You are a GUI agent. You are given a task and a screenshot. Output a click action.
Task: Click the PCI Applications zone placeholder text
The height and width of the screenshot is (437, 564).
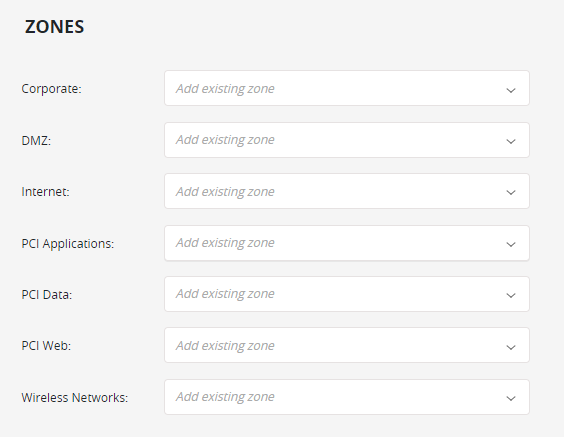click(225, 243)
